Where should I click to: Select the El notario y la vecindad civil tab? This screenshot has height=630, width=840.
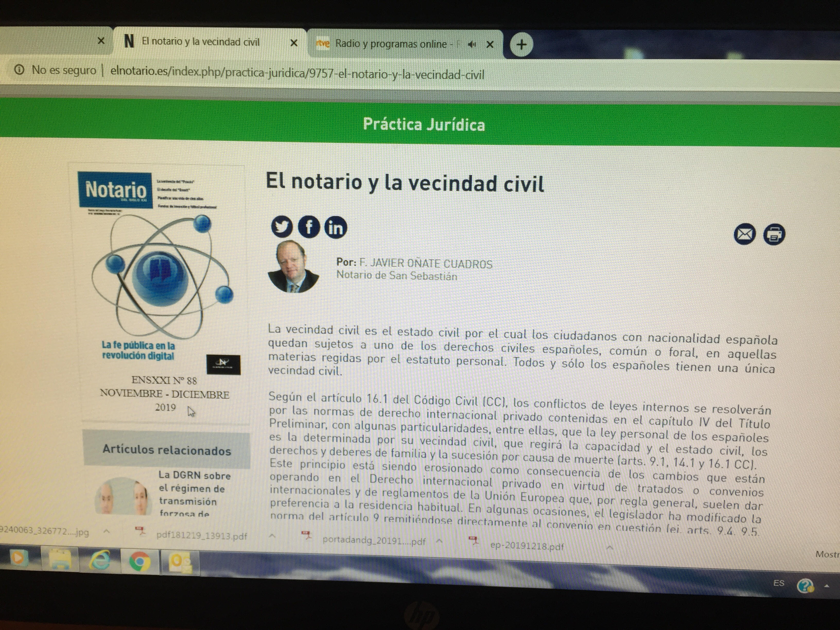200,41
